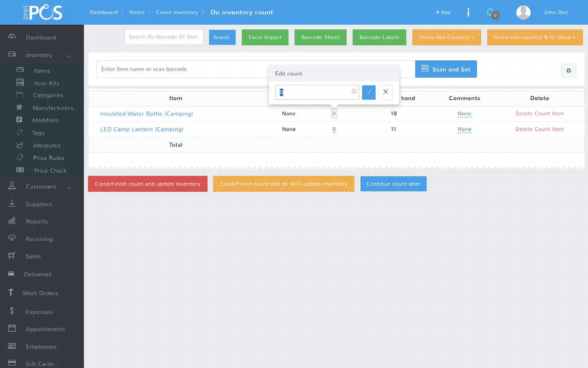Click the Receiving cloud icon
588x368 pixels.
(x=12, y=238)
